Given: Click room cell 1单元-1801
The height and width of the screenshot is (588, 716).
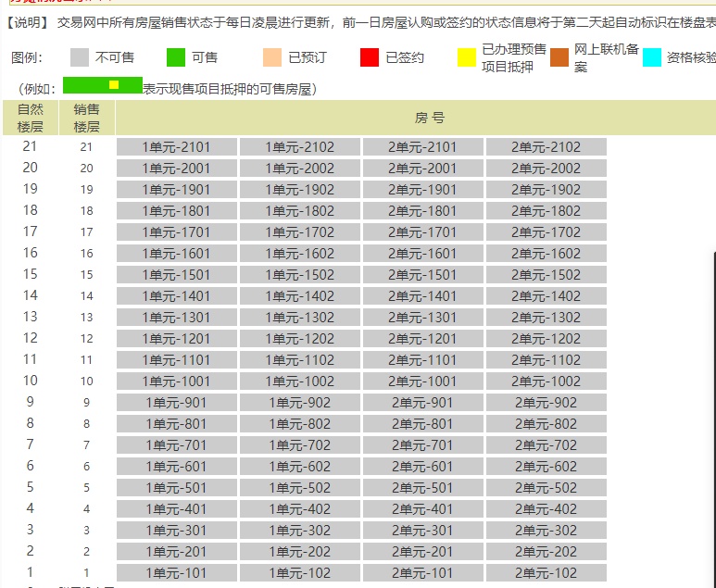Looking at the screenshot, I should (177, 211).
